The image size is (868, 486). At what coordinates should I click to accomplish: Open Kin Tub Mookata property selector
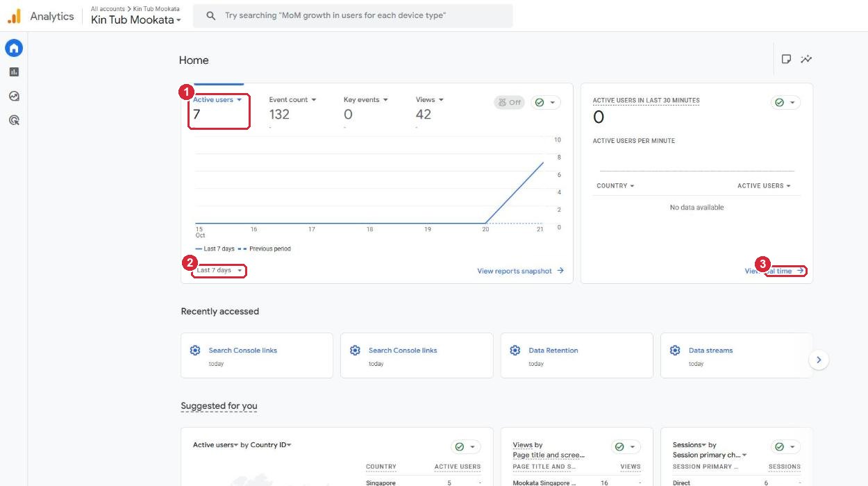[136, 19]
